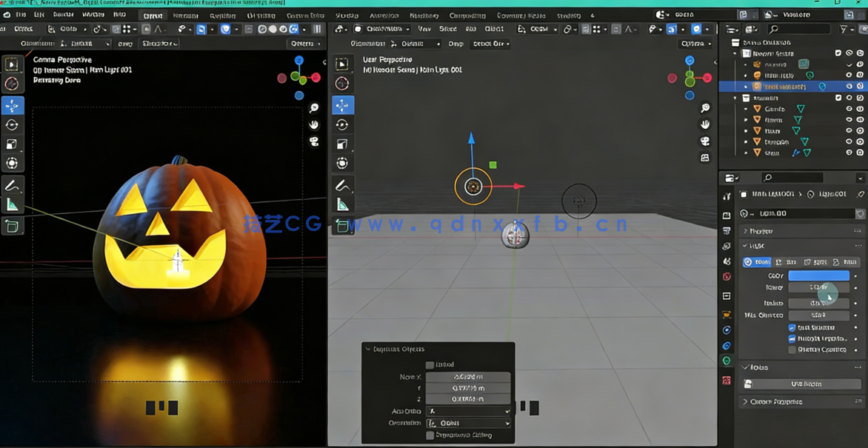Open the World Properties tab icon

[727, 276]
